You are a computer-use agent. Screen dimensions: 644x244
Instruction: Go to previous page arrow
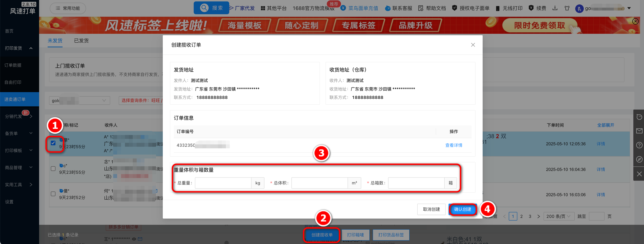pos(504,216)
